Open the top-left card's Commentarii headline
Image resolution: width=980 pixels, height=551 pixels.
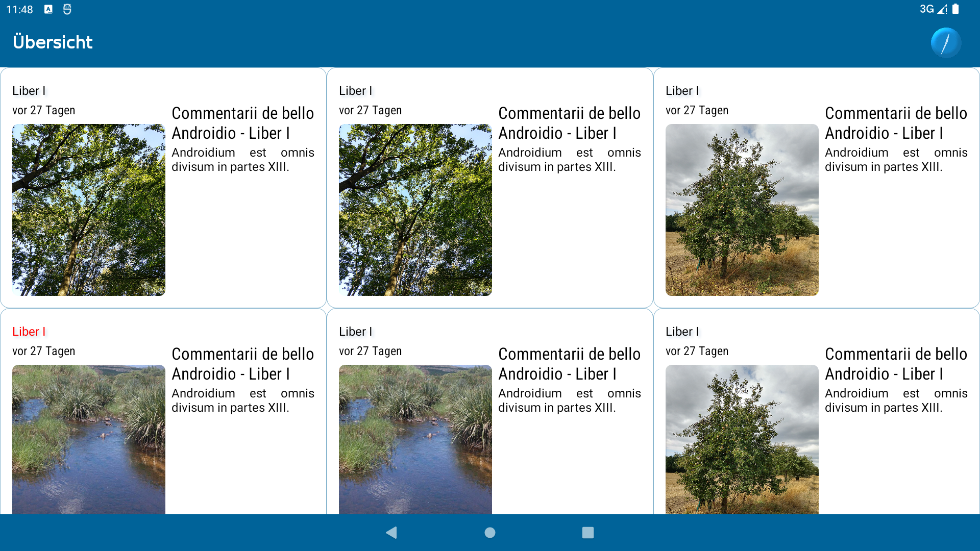pos(242,123)
